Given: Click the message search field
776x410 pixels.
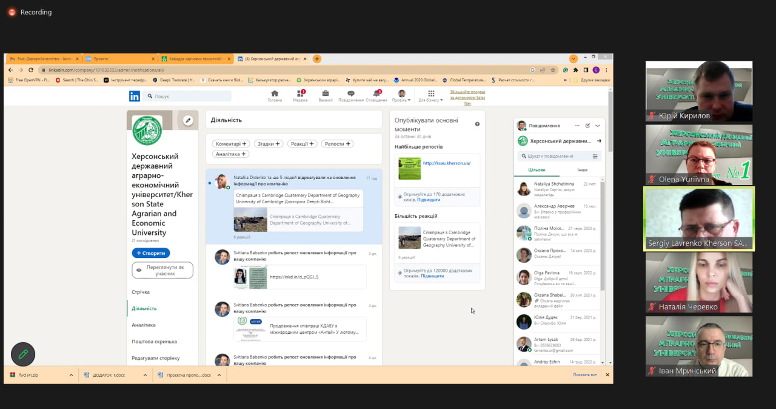Looking at the screenshot, I should coord(555,156).
